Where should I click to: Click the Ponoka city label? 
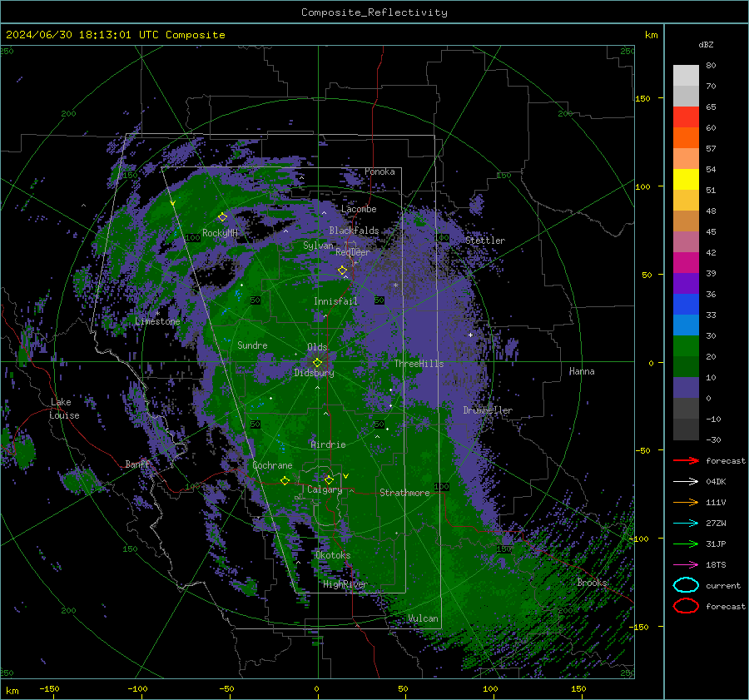(x=379, y=171)
